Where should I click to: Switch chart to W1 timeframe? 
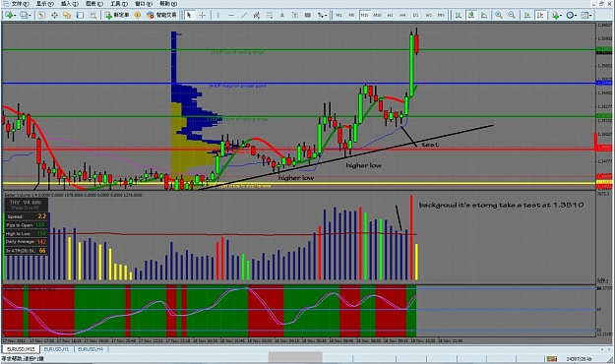tap(429, 15)
